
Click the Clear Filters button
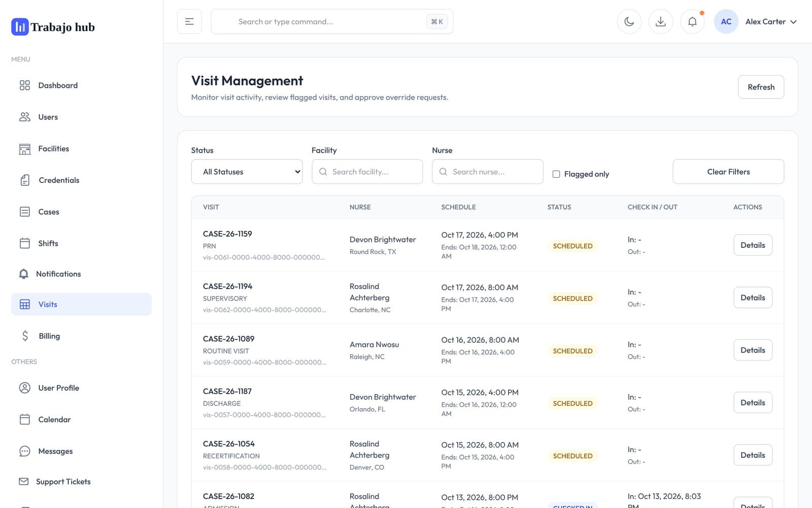[x=728, y=172]
